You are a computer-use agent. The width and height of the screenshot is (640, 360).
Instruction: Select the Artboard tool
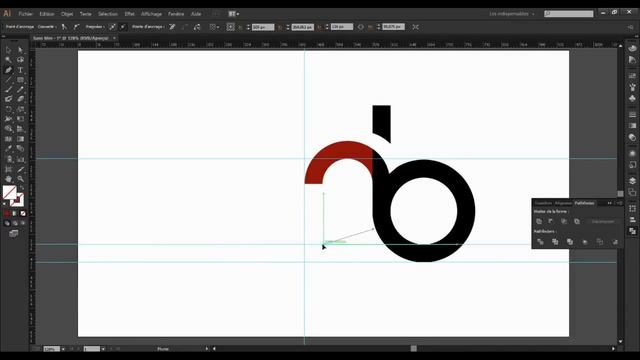[x=8, y=169]
